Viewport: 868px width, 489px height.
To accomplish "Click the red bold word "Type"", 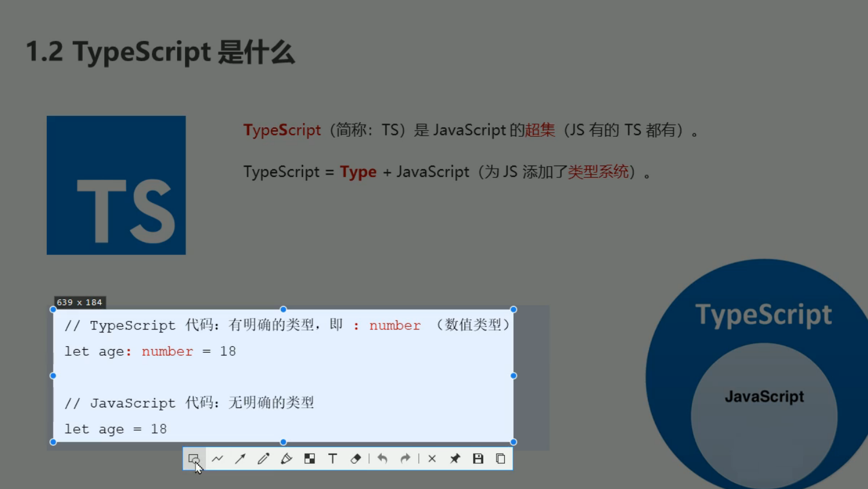I will click(358, 172).
